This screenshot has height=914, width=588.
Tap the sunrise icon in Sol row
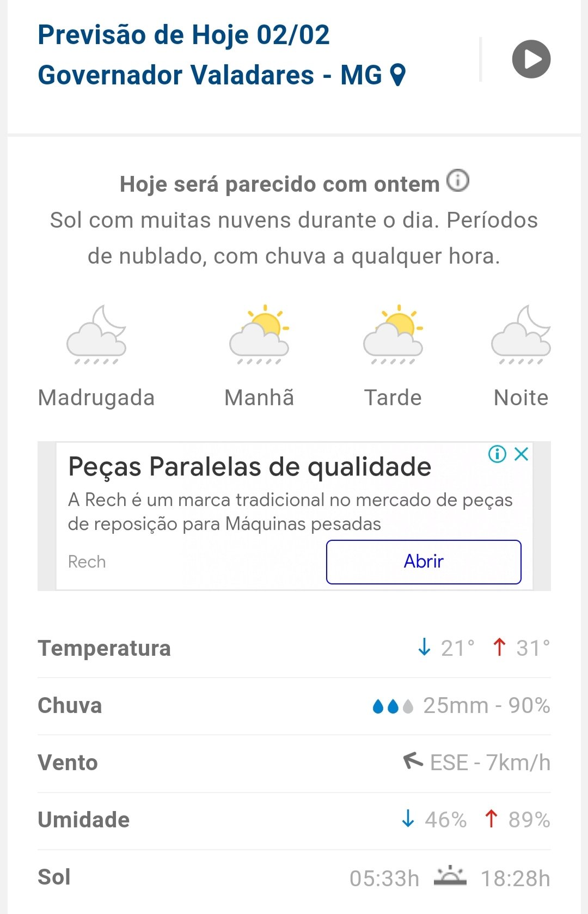tap(450, 876)
